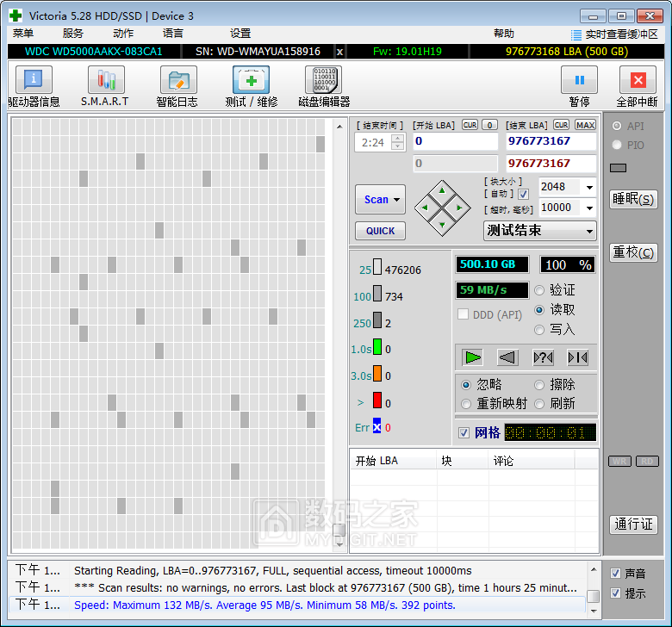Click the CUR button for end LBA
This screenshot has height=627, width=672.
pyautogui.click(x=561, y=125)
